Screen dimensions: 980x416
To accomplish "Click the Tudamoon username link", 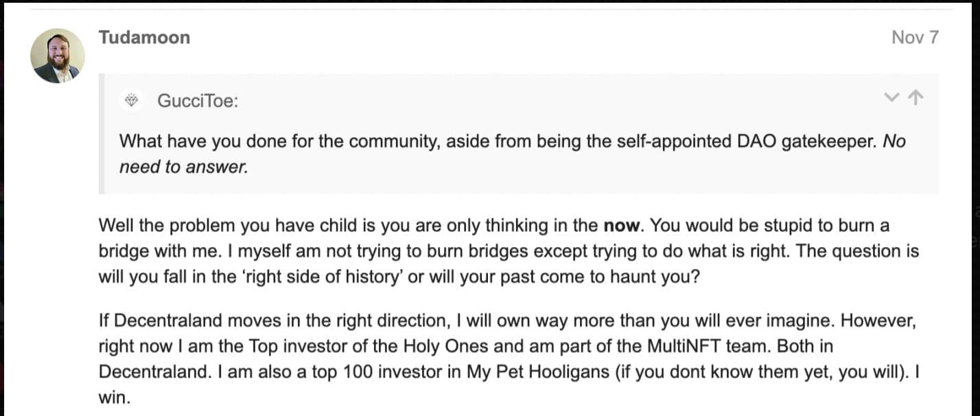I will [x=144, y=37].
